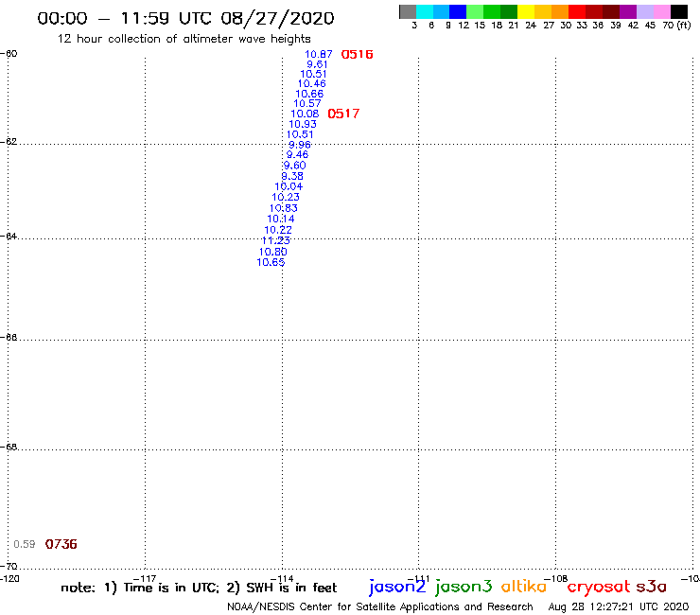Pick the light green swatch in the color scale
The image size is (700, 615).
coord(475,11)
